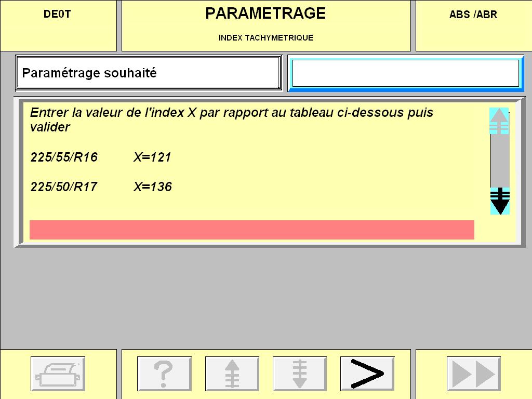Focus the blue-outlined index value input field
The height and width of the screenshot is (399, 532).
click(405, 73)
